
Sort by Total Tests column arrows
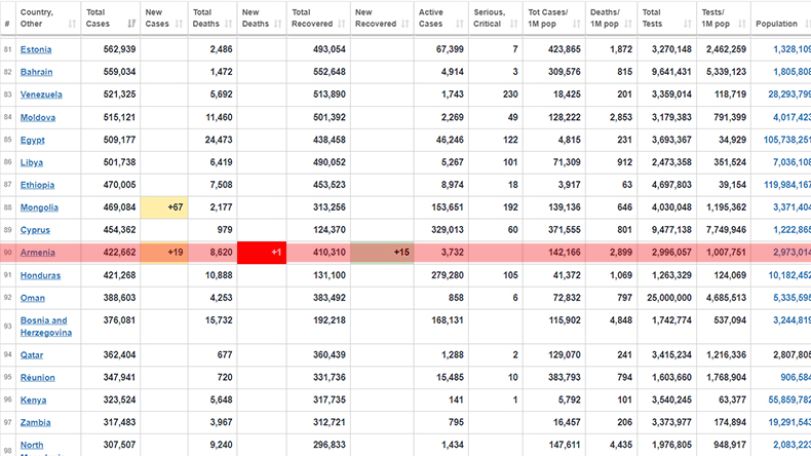click(687, 24)
